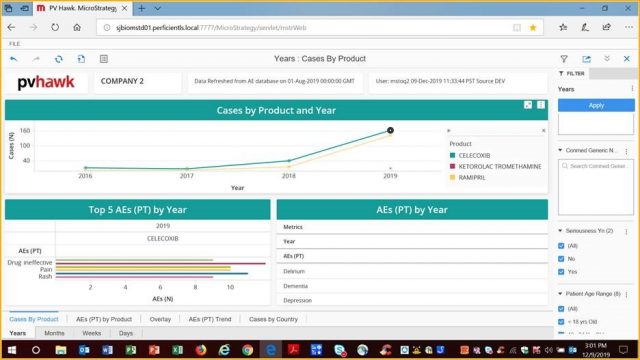Open the chart's three-dot options menu

[541, 105]
